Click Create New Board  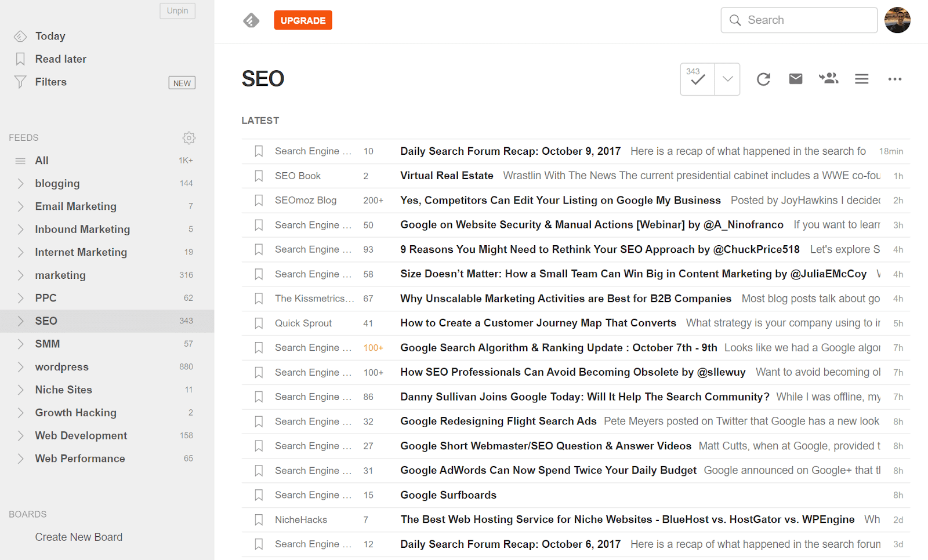(79, 537)
